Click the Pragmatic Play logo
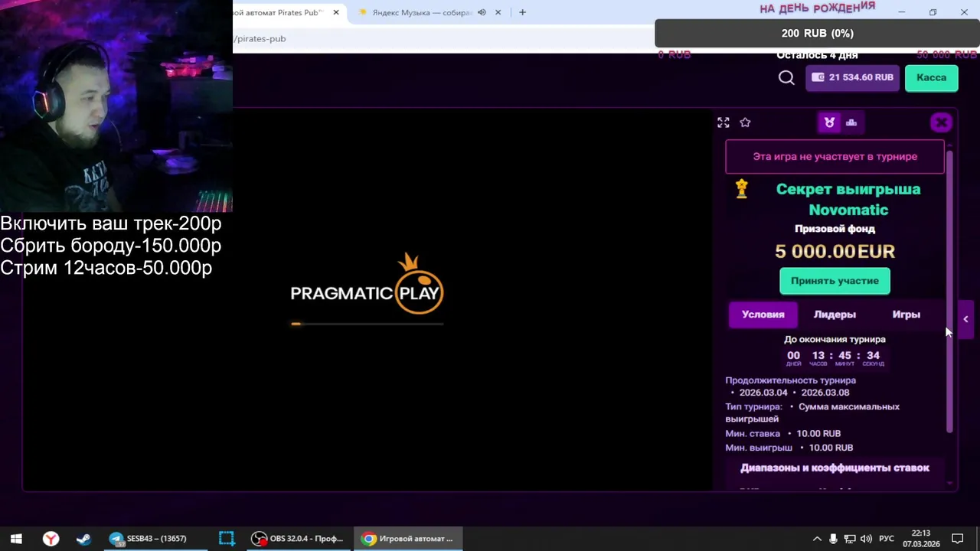This screenshot has height=551, width=980. [x=367, y=284]
